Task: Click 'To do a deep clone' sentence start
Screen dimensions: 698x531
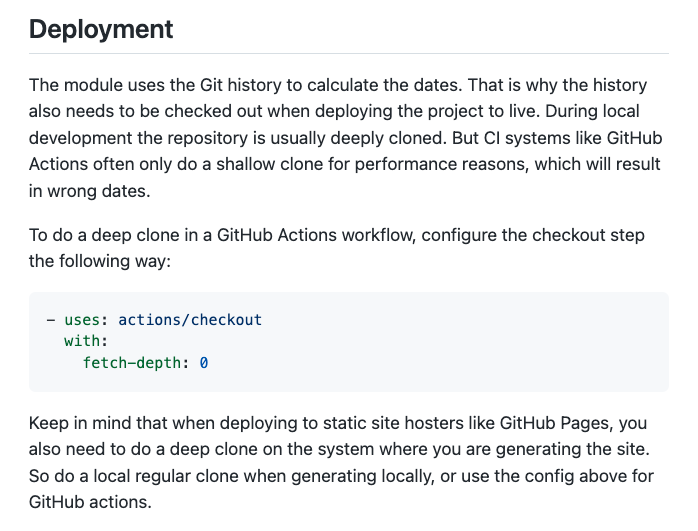Action: (x=100, y=235)
